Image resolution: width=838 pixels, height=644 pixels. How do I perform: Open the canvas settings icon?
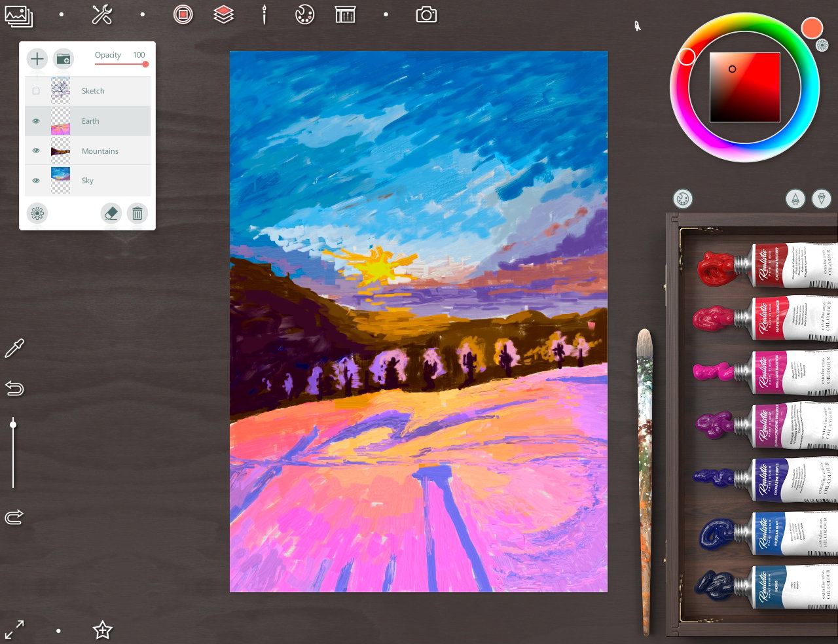[x=345, y=14]
